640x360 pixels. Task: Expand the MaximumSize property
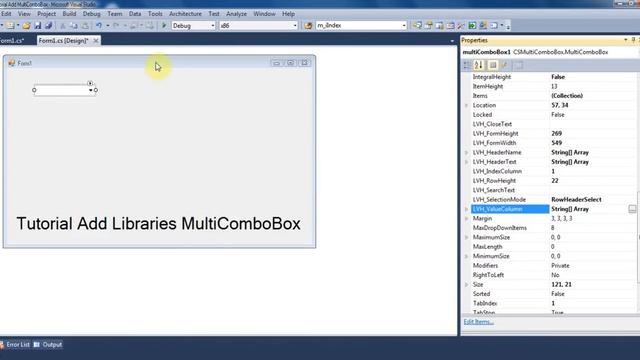coord(467,237)
